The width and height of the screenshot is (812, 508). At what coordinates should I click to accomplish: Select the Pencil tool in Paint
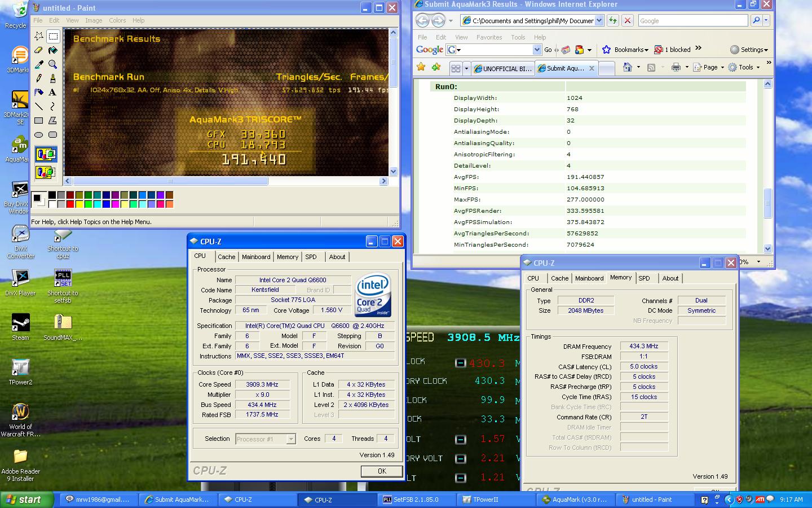click(39, 78)
